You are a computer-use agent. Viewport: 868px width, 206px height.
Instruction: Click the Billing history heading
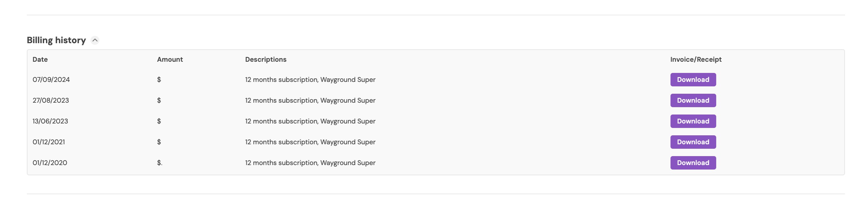(x=56, y=40)
